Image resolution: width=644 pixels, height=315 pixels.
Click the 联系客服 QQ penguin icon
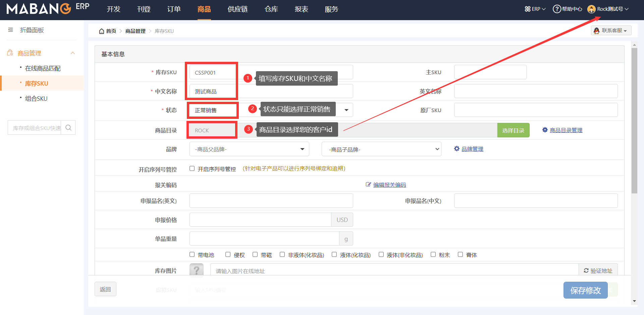(x=596, y=31)
